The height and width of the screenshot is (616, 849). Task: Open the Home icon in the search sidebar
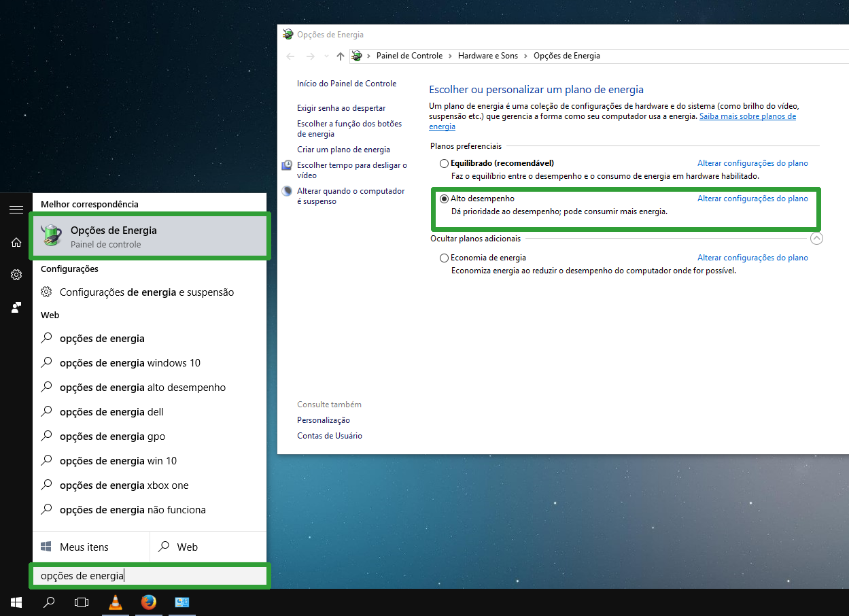pyautogui.click(x=16, y=242)
